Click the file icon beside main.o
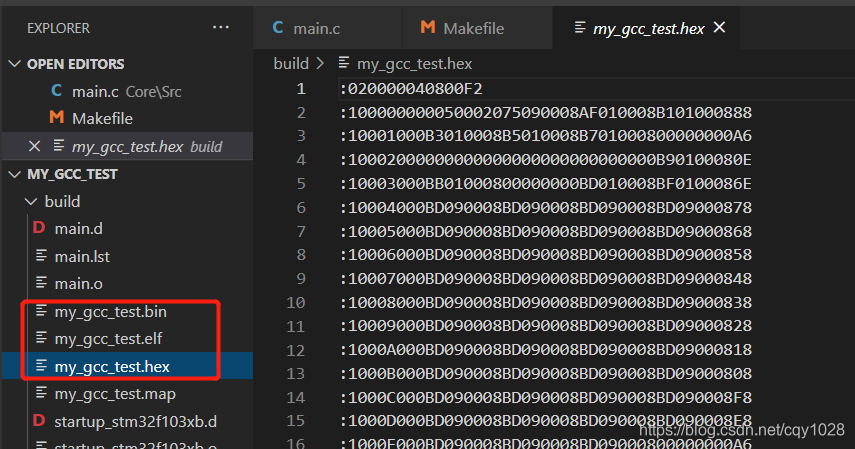Screen dimensions: 855x449 click(41, 283)
